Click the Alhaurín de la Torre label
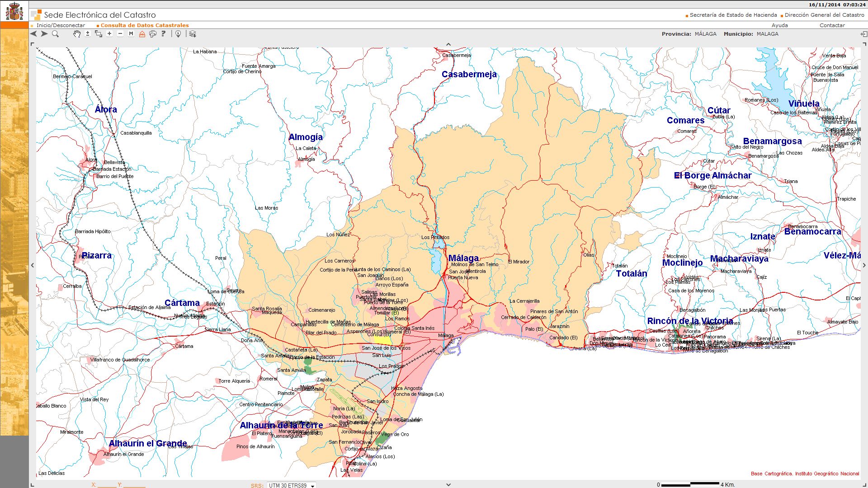This screenshot has width=868, height=488. point(281,425)
